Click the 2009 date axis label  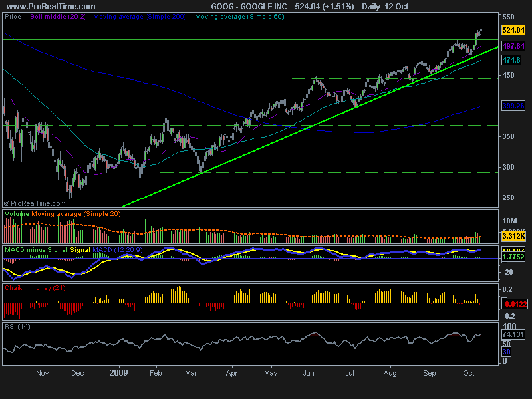(x=119, y=373)
